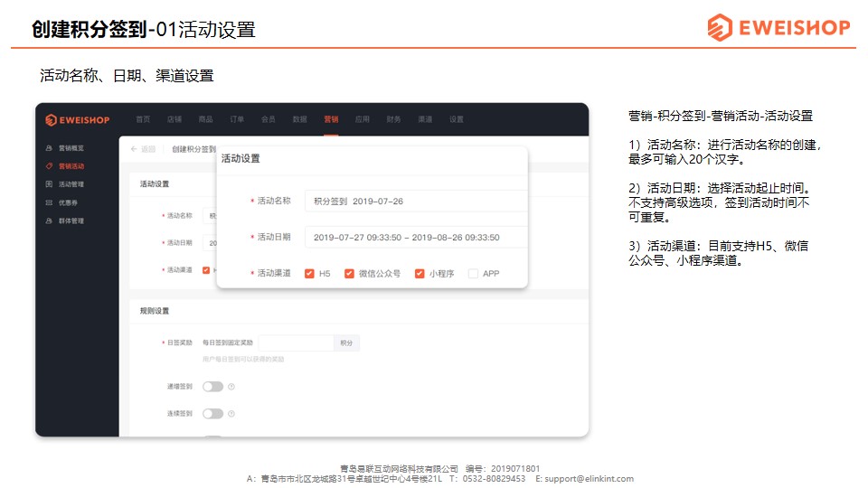
Task: Click the 营销概览 sidebar icon
Action: pyautogui.click(x=49, y=148)
